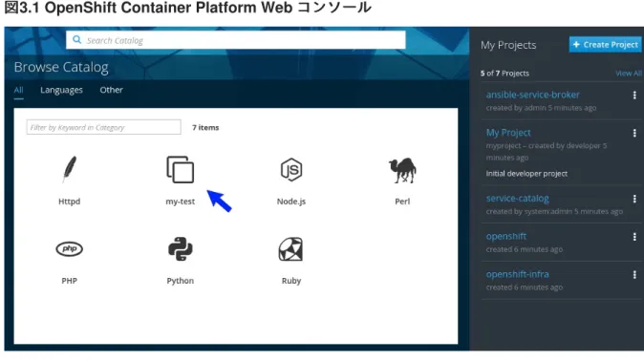Click 'created by system:admin 5 minutes ago'
This screenshot has height=361, width=644.
tap(554, 211)
